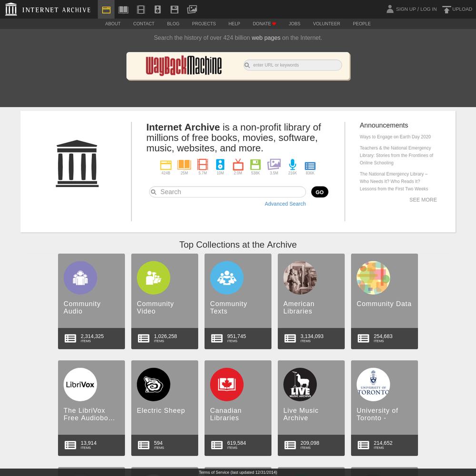
Task: Open the Web section icon in top navigation
Action: (106, 10)
